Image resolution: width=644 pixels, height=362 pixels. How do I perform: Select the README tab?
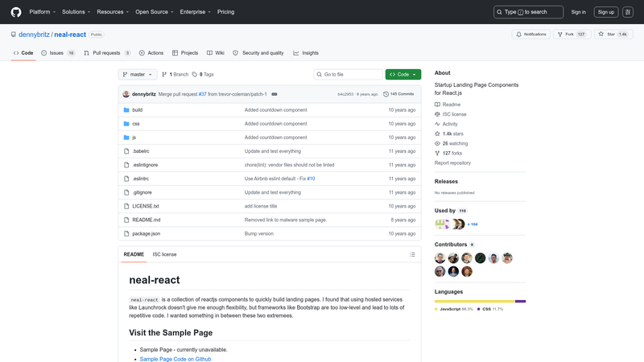coord(134,254)
